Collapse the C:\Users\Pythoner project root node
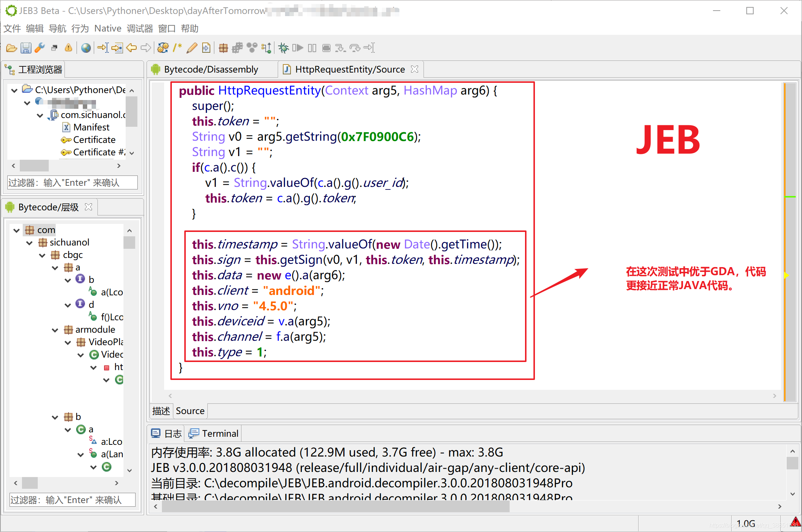This screenshot has width=802, height=532. click(14, 90)
